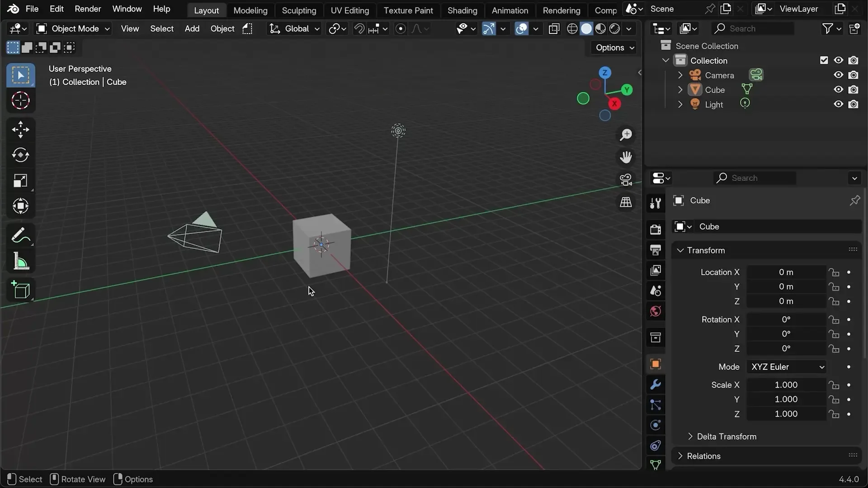Switch to the Modeling workspace tab
The image size is (868, 488).
point(250,10)
